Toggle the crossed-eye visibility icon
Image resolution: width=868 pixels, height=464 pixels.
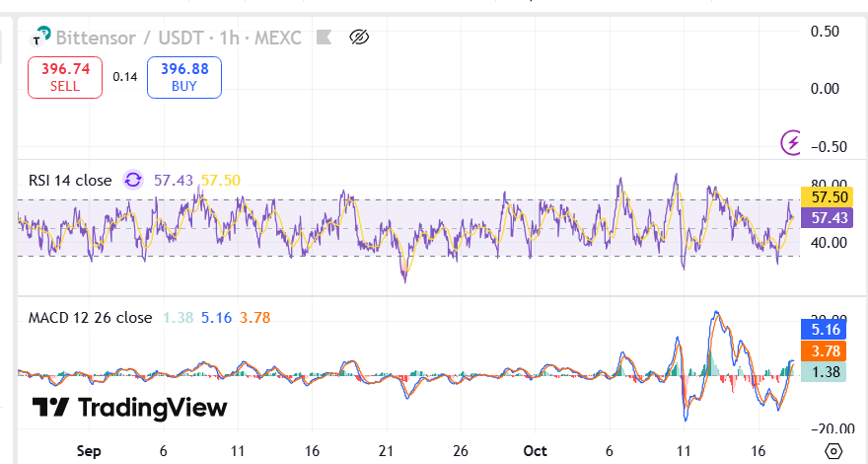(x=359, y=39)
